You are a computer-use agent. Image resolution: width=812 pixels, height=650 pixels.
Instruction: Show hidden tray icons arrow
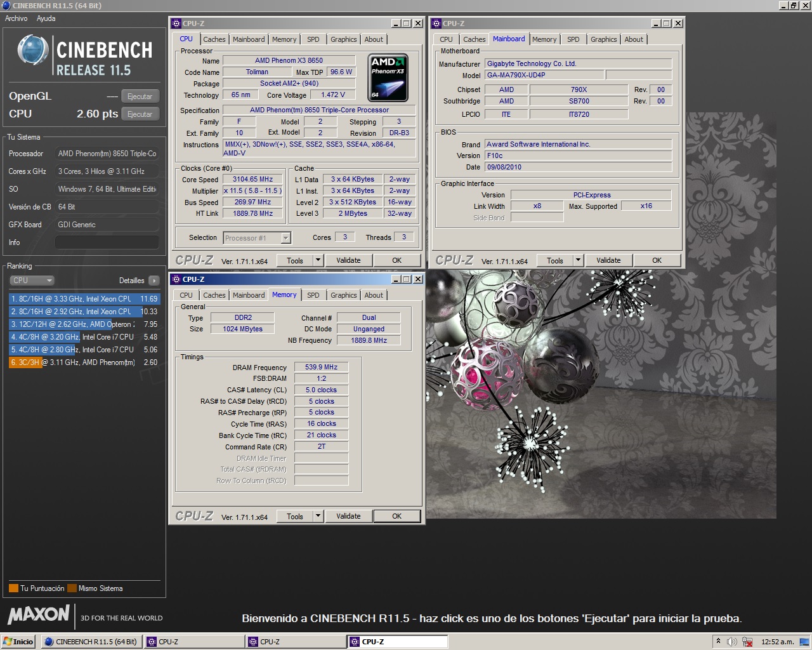click(718, 641)
